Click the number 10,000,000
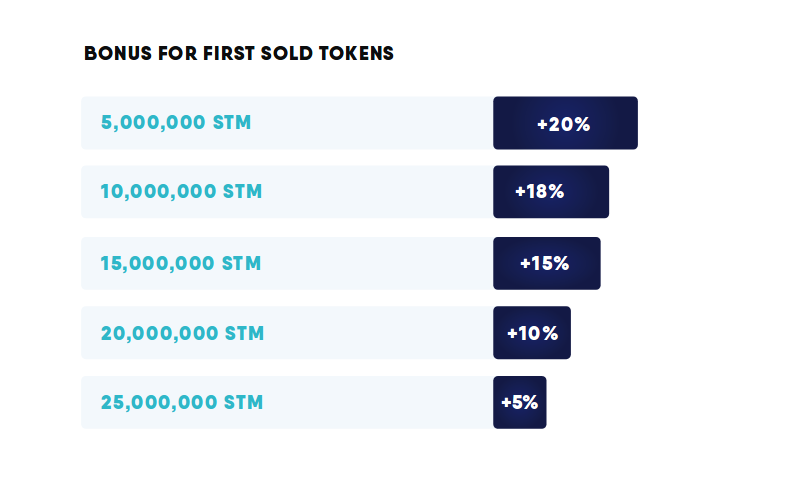 click(x=158, y=192)
